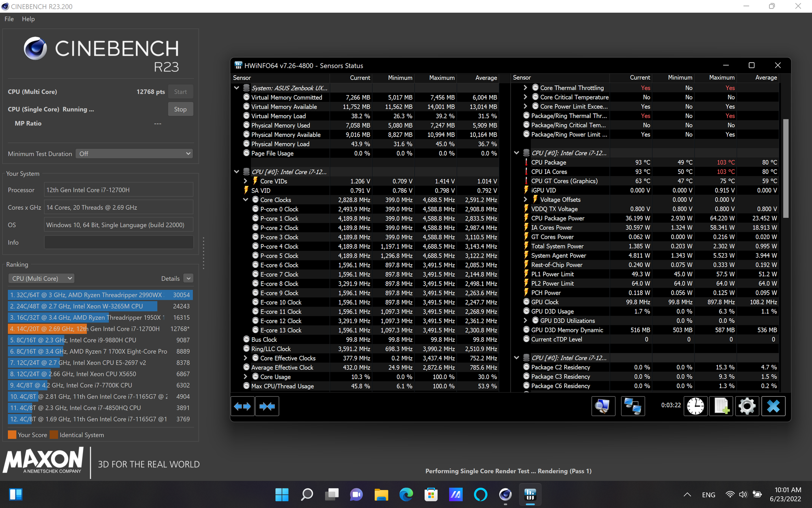This screenshot has width=812, height=508.
Task: Open HWiNFO sensor settings gear
Action: (x=747, y=406)
